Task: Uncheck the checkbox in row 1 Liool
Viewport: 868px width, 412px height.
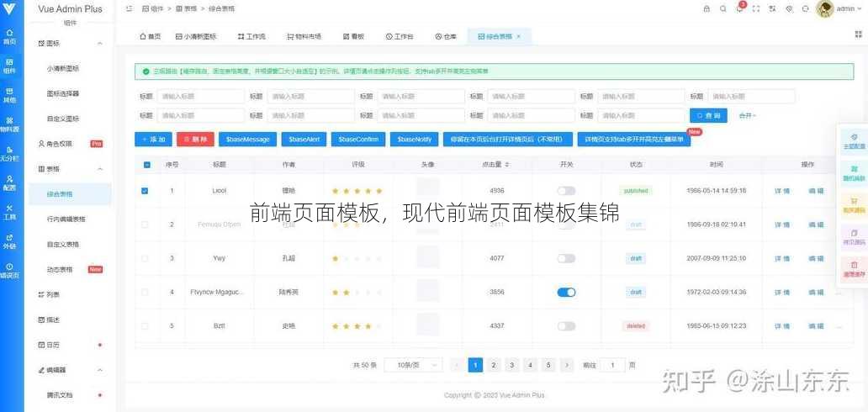Action: 145,191
